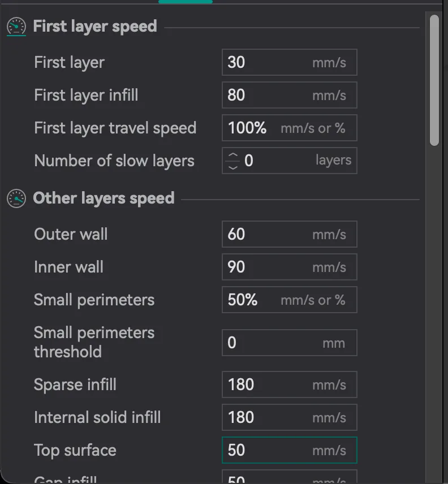448x484 pixels.
Task: Click the First layer travel speed field
Action: [x=289, y=128]
